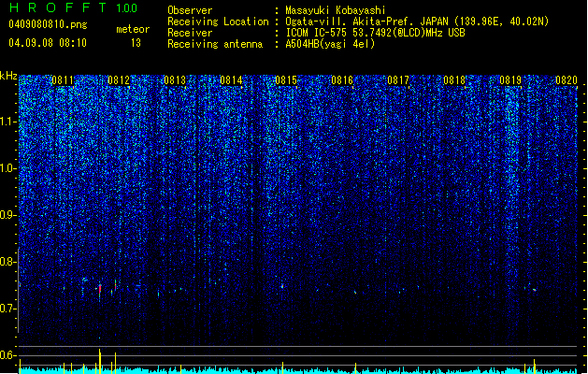
Task: Click the 0820 time marker
Action: pyautogui.click(x=566, y=80)
